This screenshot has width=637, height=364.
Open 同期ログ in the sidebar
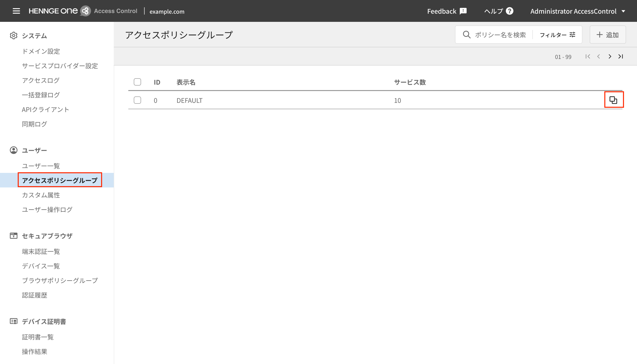[x=34, y=124]
